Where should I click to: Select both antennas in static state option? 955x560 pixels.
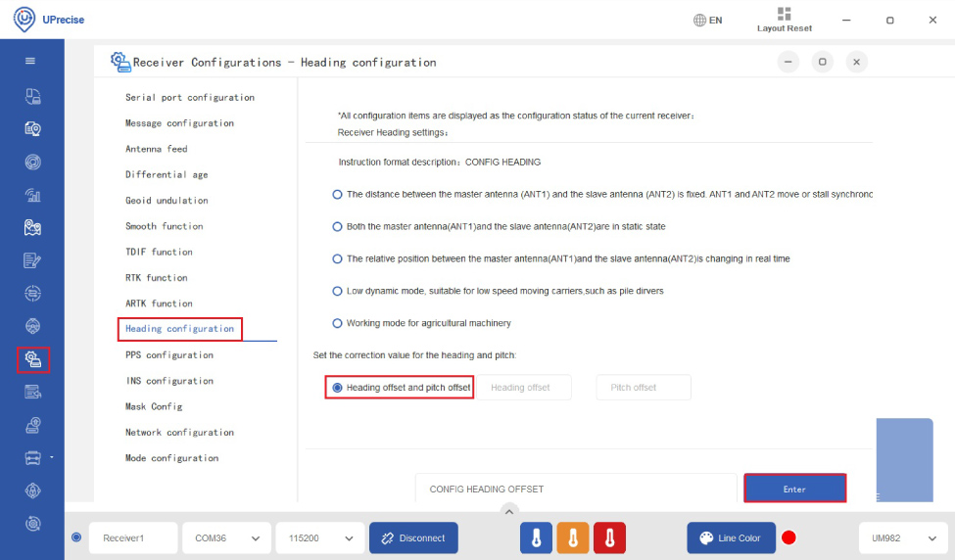[338, 226]
